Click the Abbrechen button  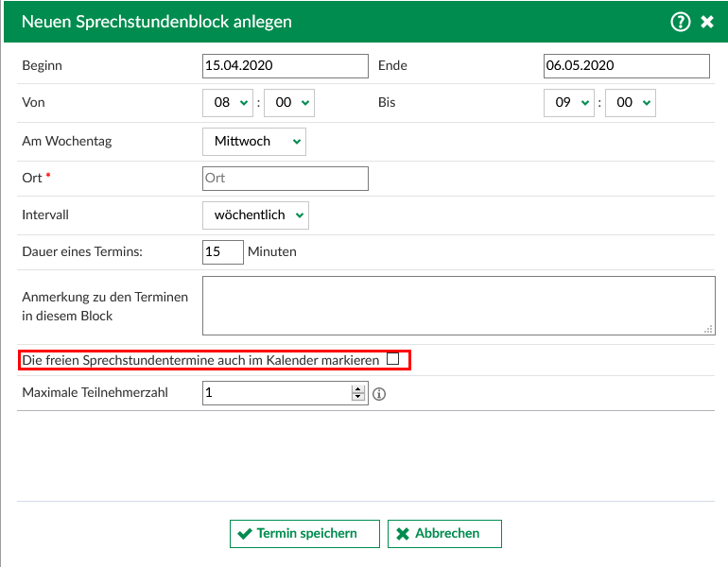click(x=444, y=534)
